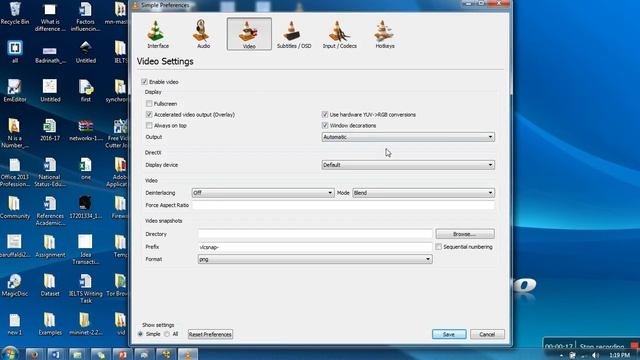Open the Badrinath desktop file

point(50,53)
